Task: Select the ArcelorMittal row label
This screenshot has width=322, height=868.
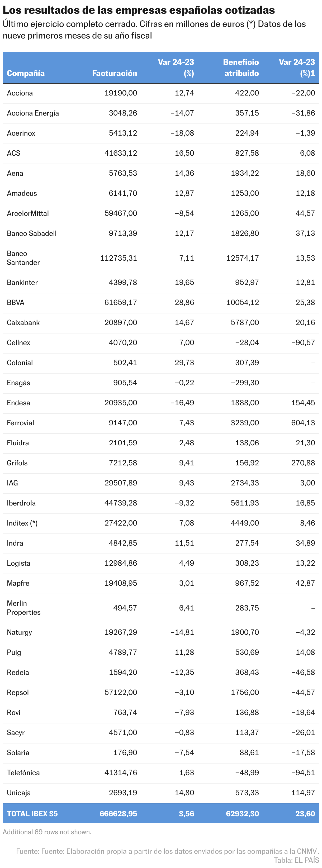Action: 28,213
